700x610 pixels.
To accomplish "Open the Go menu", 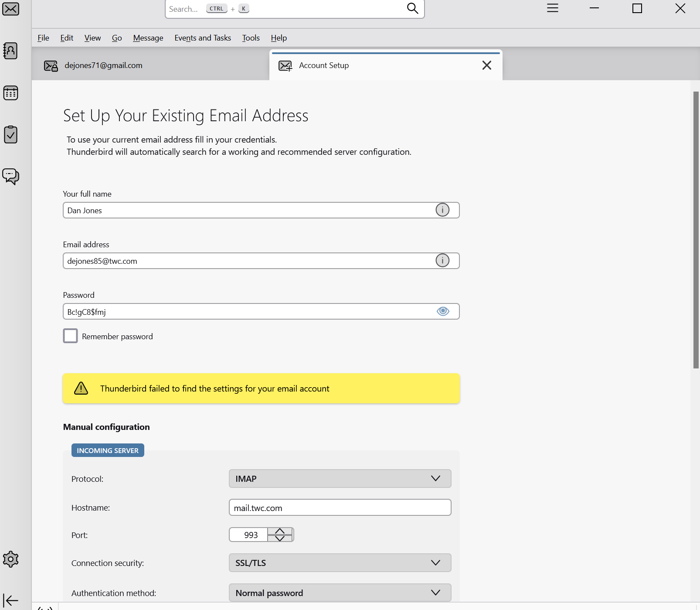I will [x=117, y=38].
